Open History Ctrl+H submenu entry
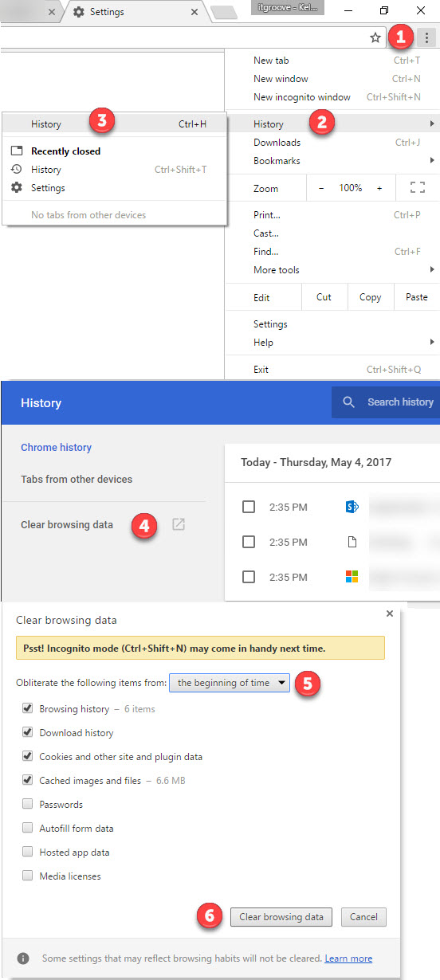Image resolution: width=440 pixels, height=980 pixels. point(115,124)
